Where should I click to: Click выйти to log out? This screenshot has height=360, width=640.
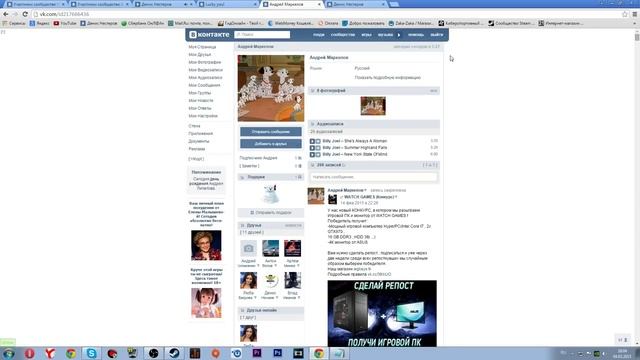click(x=436, y=35)
